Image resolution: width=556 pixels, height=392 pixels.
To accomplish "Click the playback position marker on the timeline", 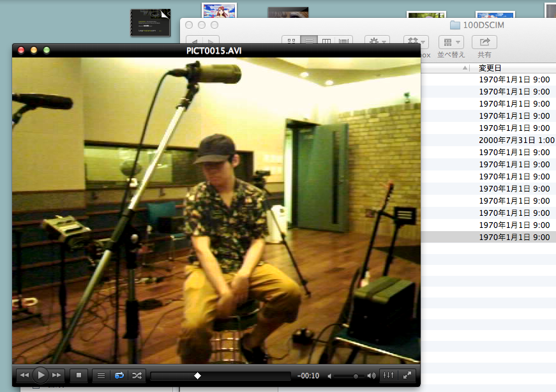I will pos(197,376).
